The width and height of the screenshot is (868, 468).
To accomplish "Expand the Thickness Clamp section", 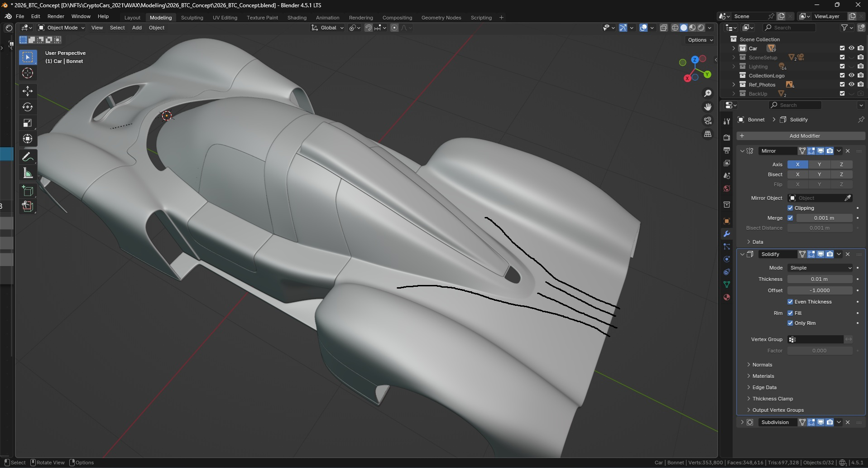I will 772,399.
